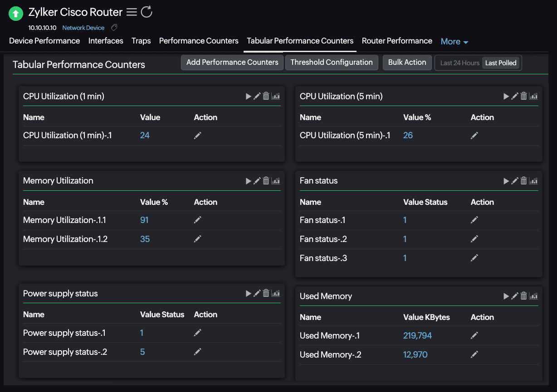Screen dimensions: 557x392
Task: Open the hamburger menu beside the device name
Action: click(x=131, y=12)
